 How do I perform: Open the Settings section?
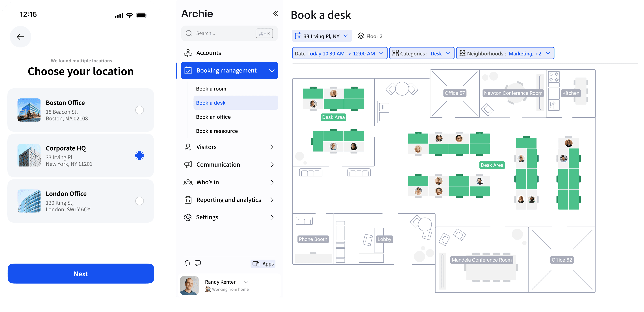pyautogui.click(x=207, y=217)
